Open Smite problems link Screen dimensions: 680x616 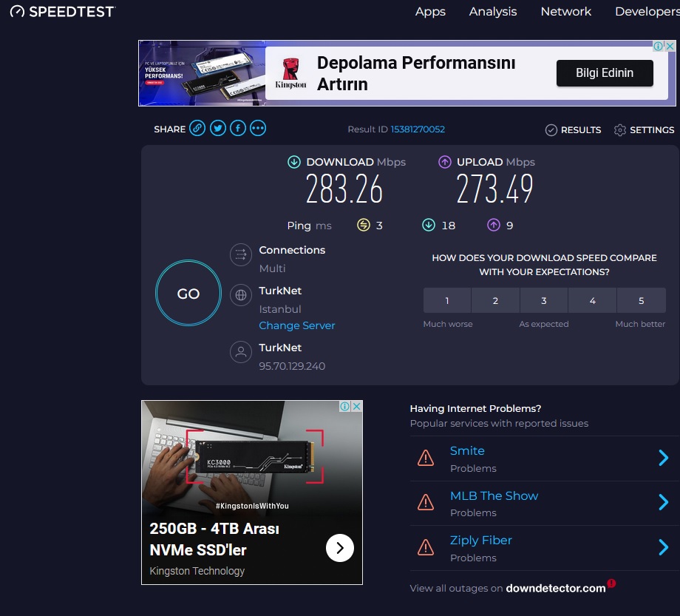(x=467, y=450)
